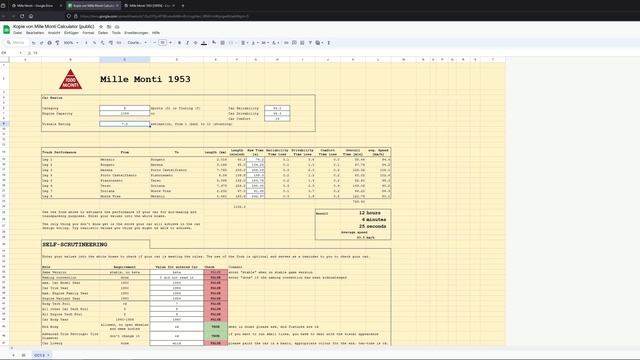The height and width of the screenshot is (360, 640).
Task: Open the zoom level dropdown
Action: point(71,42)
